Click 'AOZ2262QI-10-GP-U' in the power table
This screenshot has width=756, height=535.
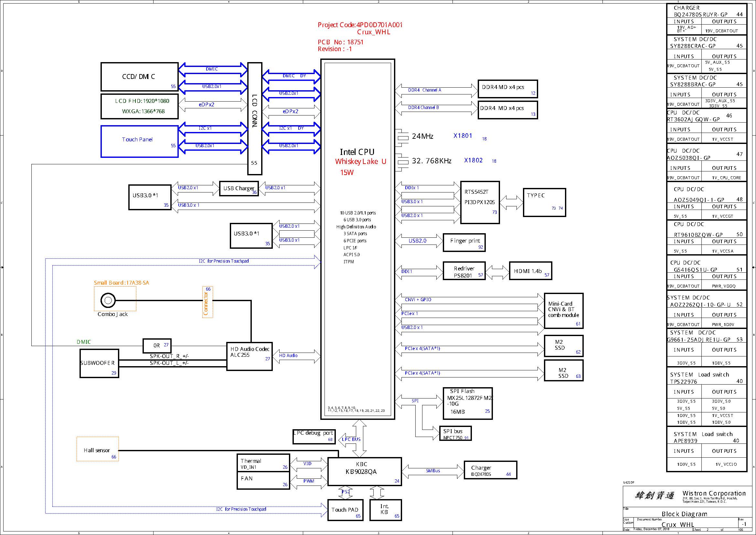[x=700, y=305]
